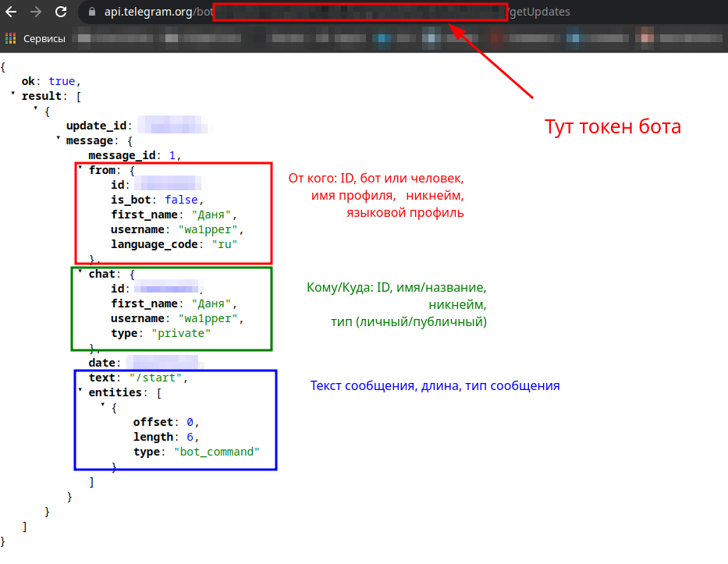The height and width of the screenshot is (564, 728).
Task: Select the "bot_command" value
Action: tap(217, 452)
